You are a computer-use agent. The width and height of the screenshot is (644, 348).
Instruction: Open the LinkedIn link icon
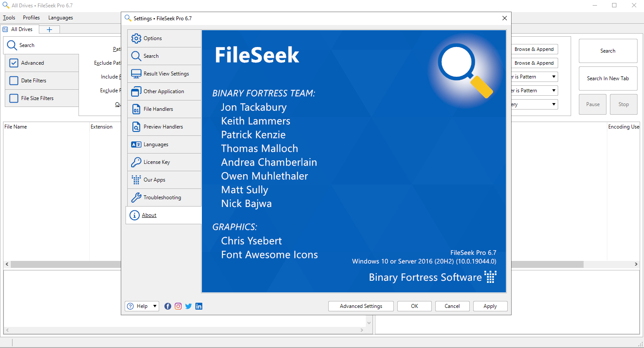199,306
